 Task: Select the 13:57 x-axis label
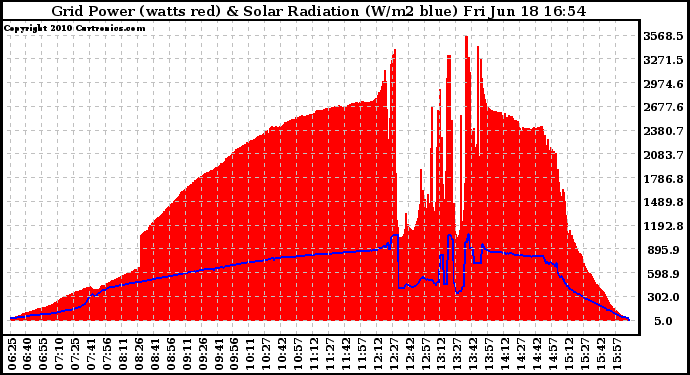click(x=490, y=353)
